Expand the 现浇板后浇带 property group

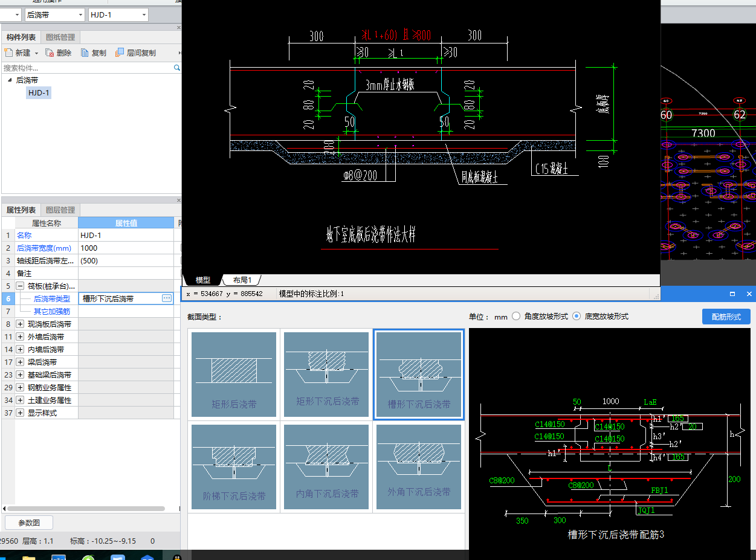(x=20, y=324)
